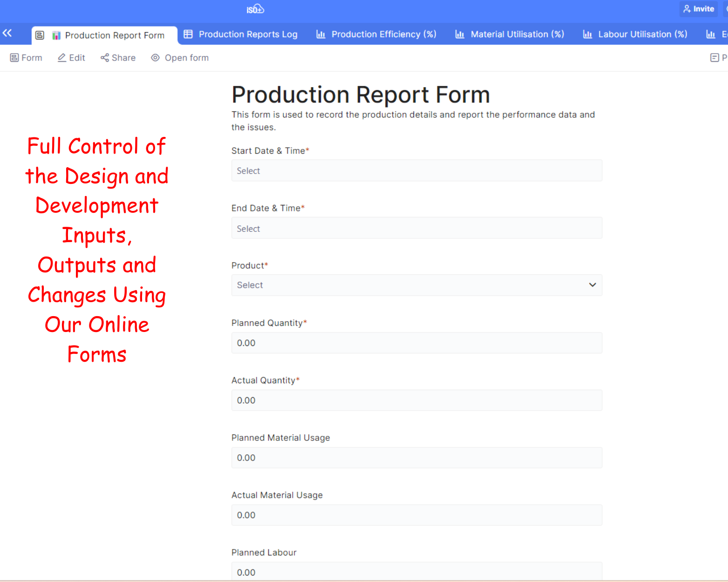Screen dimensions: 728x582
Task: Click the Production Efficiency chart icon
Action: tap(320, 34)
